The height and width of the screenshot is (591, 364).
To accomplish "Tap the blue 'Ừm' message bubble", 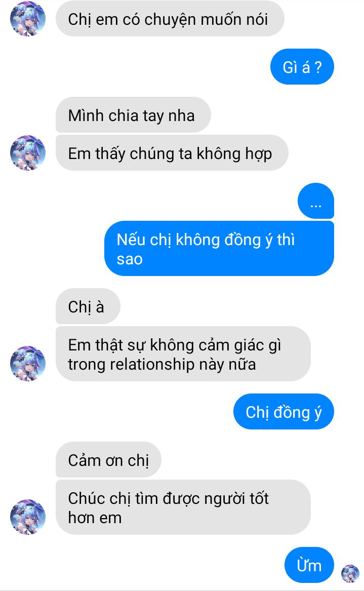I will (309, 565).
